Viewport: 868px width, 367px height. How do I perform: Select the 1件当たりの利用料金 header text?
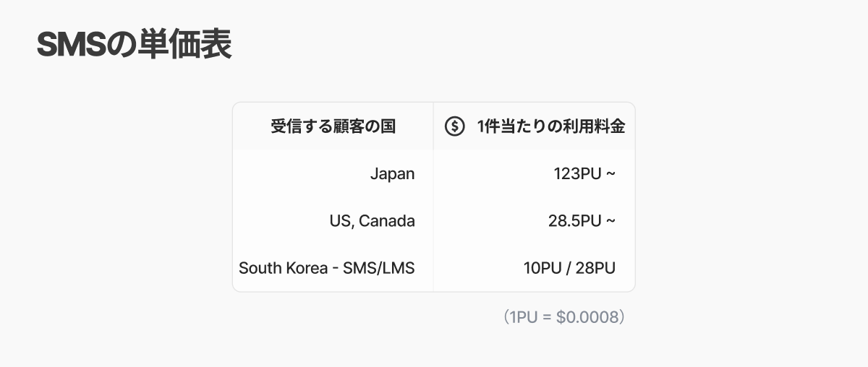point(551,126)
